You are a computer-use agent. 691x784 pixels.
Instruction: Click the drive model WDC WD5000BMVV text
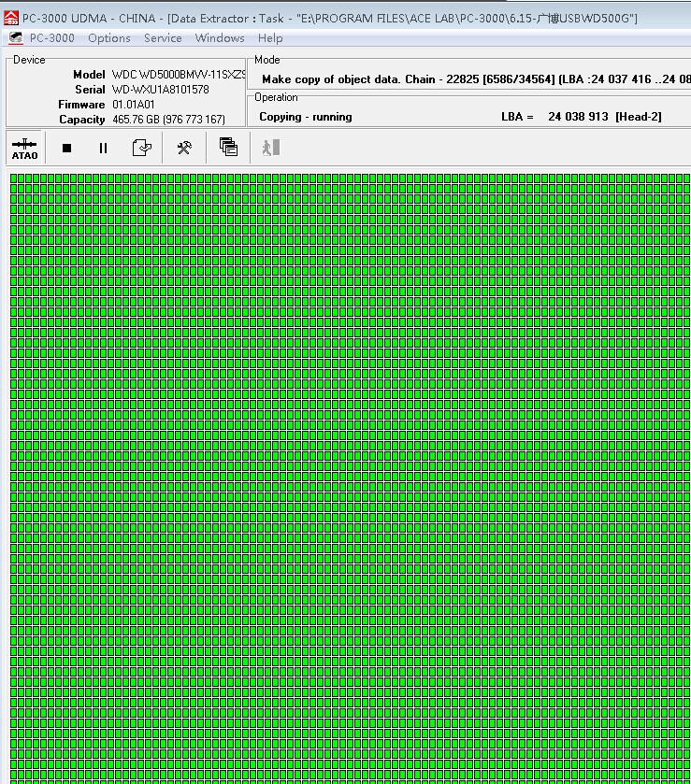(x=178, y=75)
